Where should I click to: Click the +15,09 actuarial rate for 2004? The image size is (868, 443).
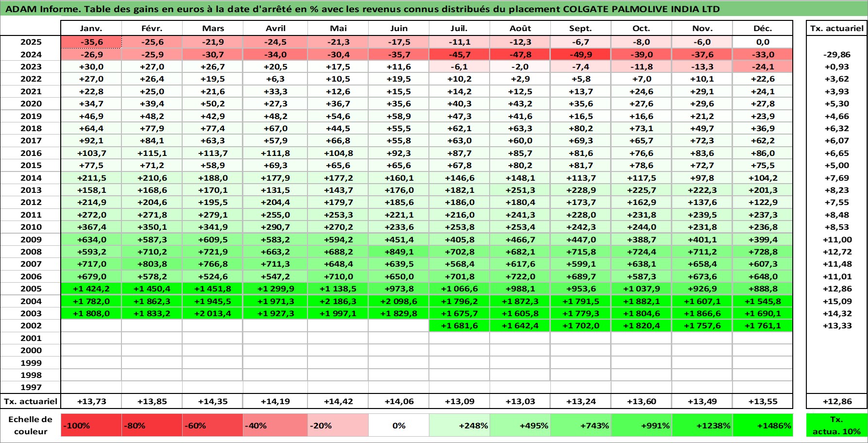(837, 301)
